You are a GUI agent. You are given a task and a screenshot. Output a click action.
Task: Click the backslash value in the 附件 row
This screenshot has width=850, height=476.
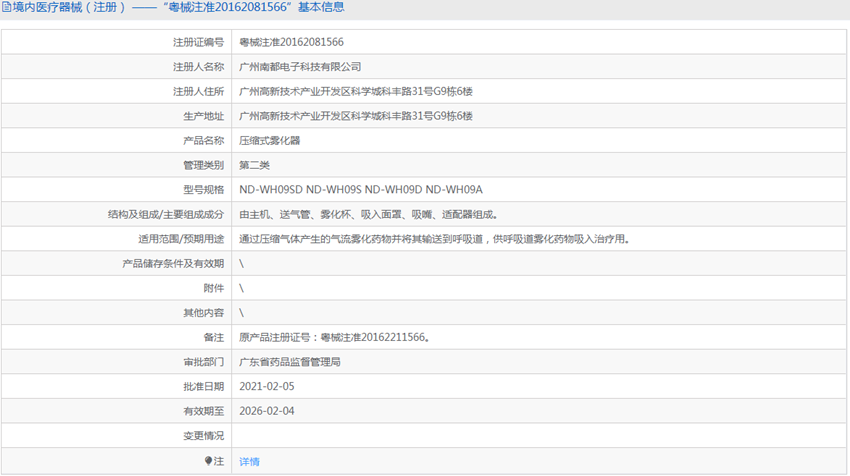click(241, 288)
